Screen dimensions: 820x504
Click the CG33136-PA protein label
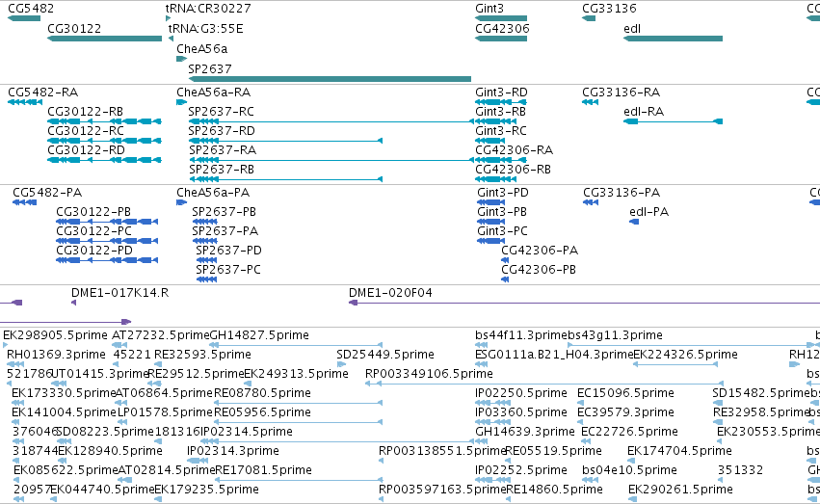[x=622, y=193]
